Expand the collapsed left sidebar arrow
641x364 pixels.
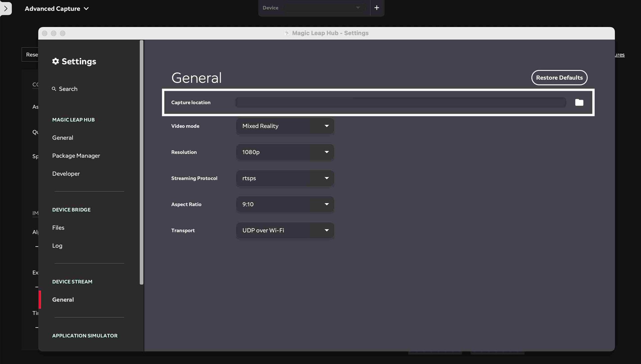pos(6,8)
